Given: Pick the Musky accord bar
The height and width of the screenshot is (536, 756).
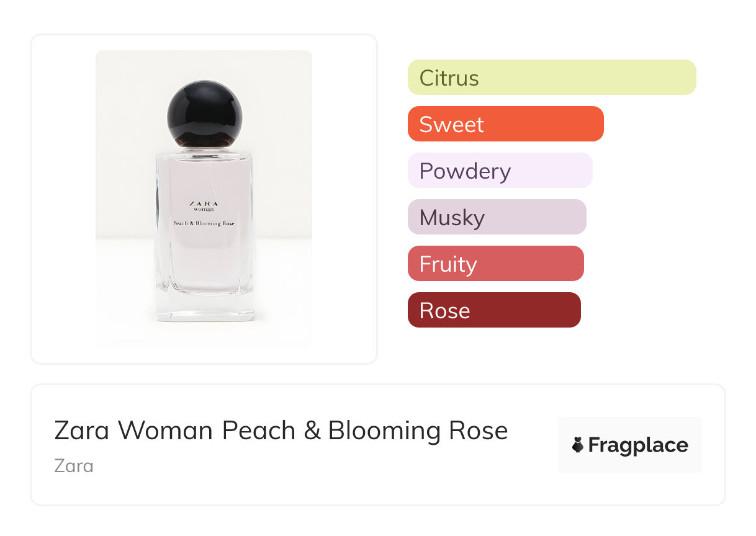Looking at the screenshot, I should click(497, 217).
